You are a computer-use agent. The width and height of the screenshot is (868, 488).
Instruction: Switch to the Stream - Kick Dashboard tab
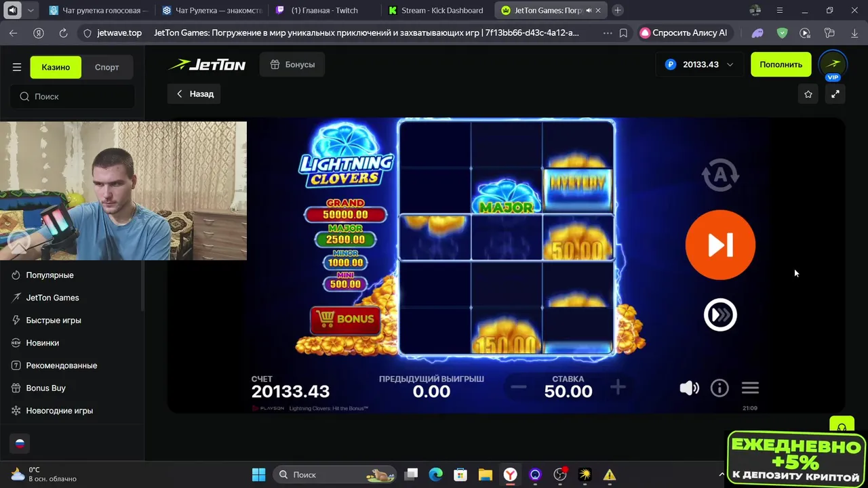coord(437,10)
